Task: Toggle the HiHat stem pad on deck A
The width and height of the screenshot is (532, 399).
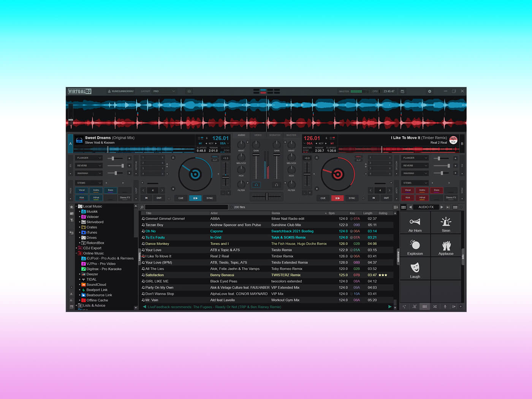Action: click(96, 198)
